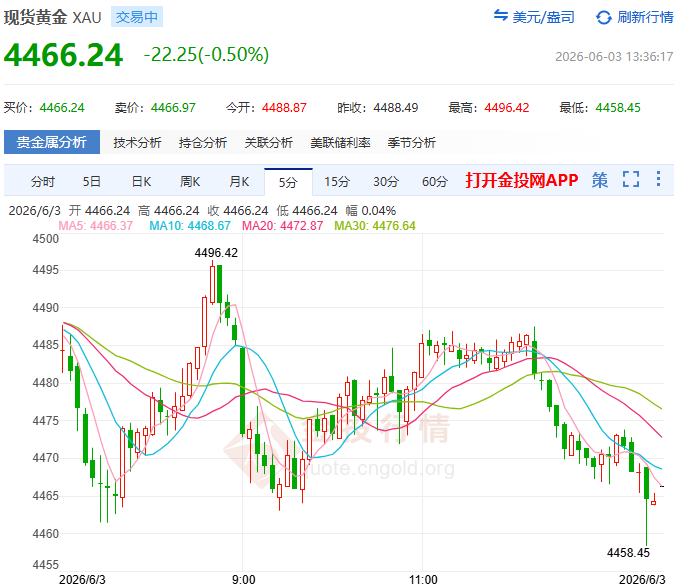Click the current price 4466.24 headline
This screenshot has height=585, width=682.
(x=63, y=55)
